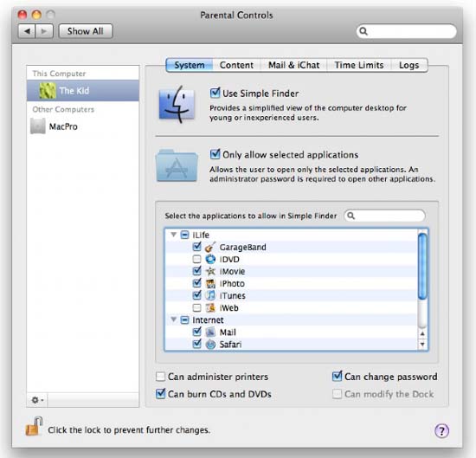Open the Mail & iChat tab
The height and width of the screenshot is (458, 476).
pyautogui.click(x=294, y=65)
